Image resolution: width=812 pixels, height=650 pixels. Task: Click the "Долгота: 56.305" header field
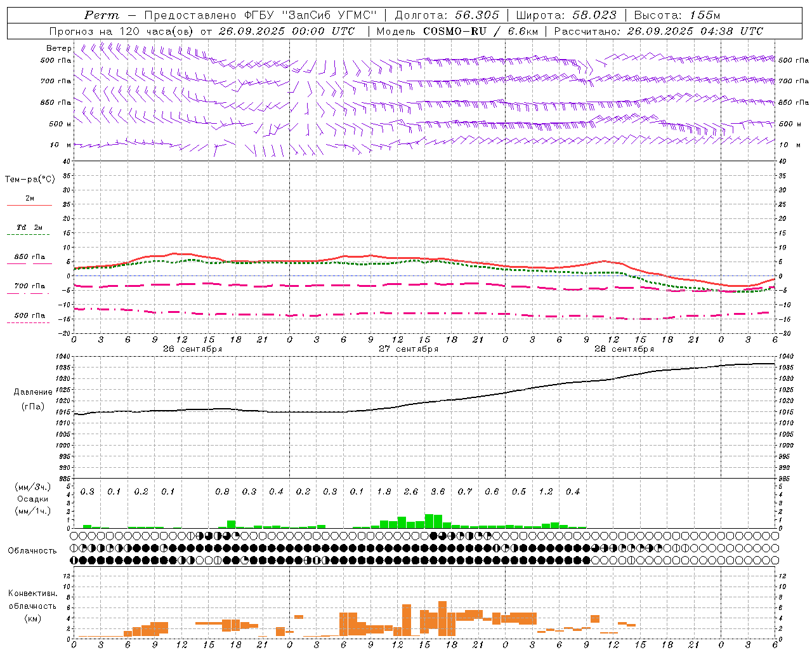(447, 15)
